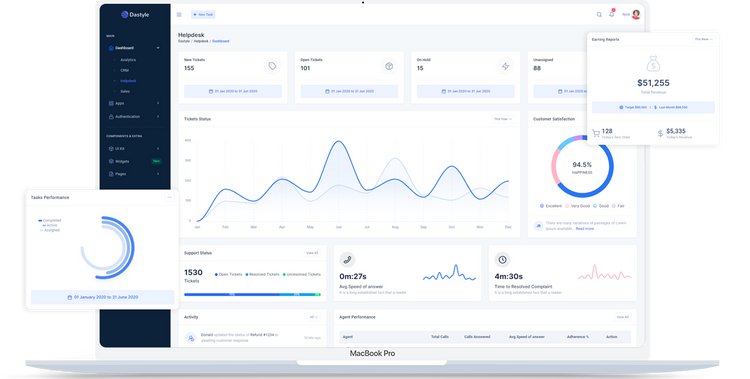Toggle Unresolved Tickets legend item
The width and height of the screenshot is (750, 379).
tap(302, 275)
